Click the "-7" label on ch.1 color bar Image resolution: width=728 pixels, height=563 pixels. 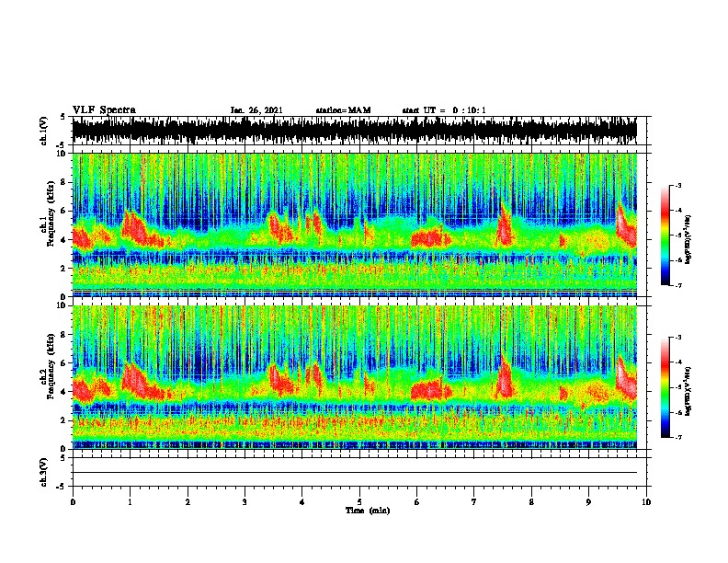[x=678, y=285]
